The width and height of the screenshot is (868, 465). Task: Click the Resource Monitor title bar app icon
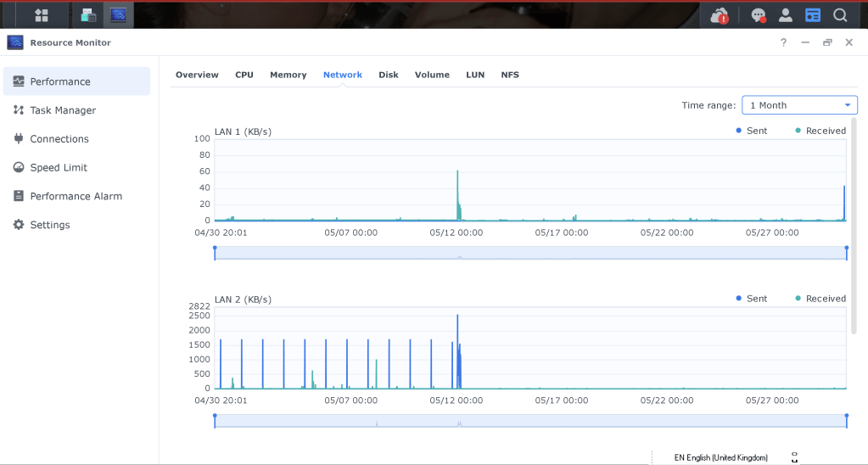coord(15,42)
